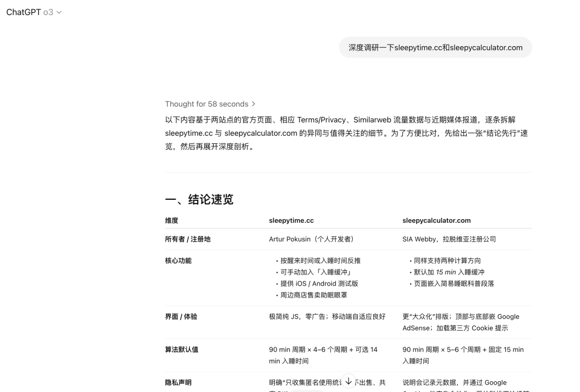Click the cell starting '说明会记录元数据'
Image resolution: width=580 pixels, height=392 pixels.
466,384
